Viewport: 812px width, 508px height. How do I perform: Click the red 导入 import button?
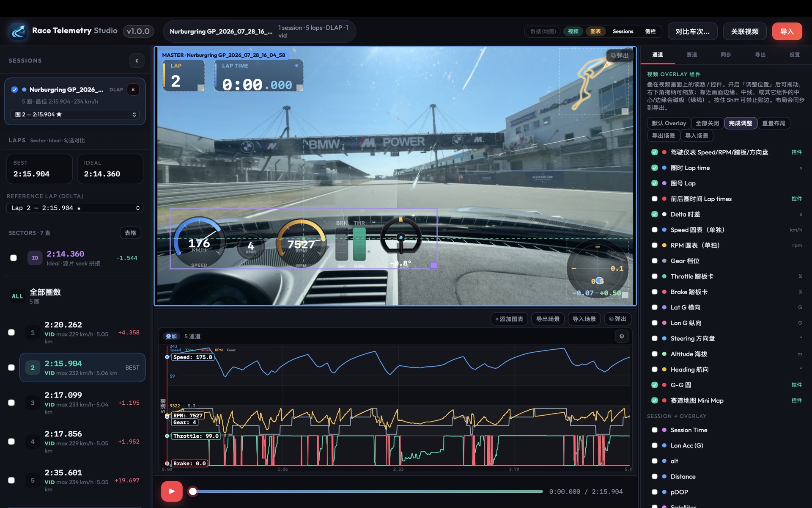pos(787,31)
